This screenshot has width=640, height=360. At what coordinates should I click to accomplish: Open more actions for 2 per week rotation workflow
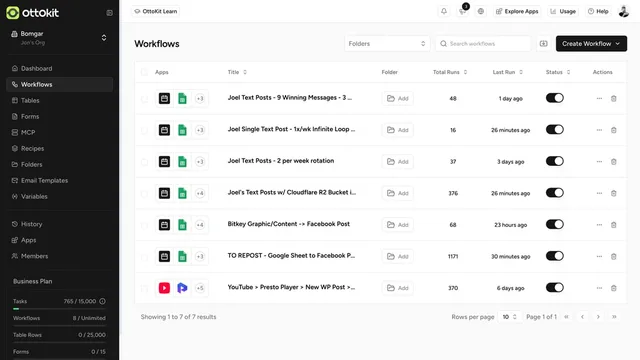[599, 162]
